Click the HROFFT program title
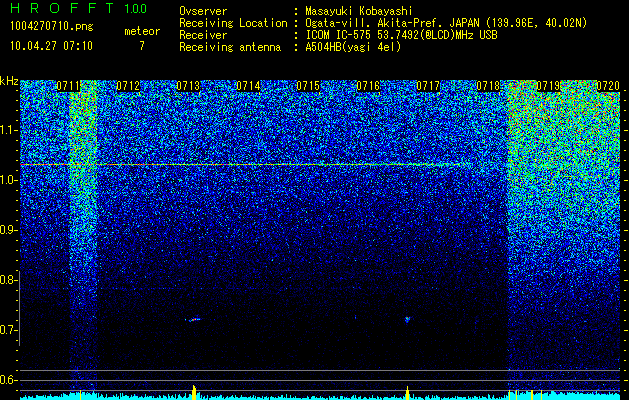The image size is (629, 400). tap(61, 8)
